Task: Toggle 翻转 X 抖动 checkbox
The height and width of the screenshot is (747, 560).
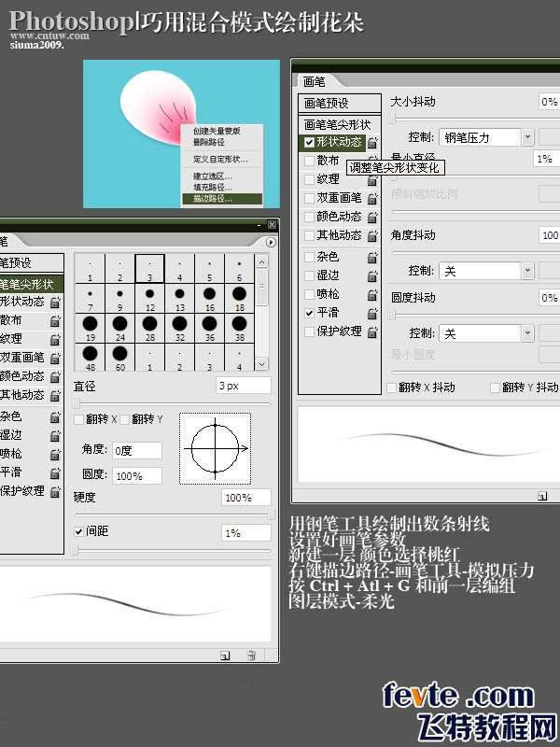Action: [x=392, y=388]
